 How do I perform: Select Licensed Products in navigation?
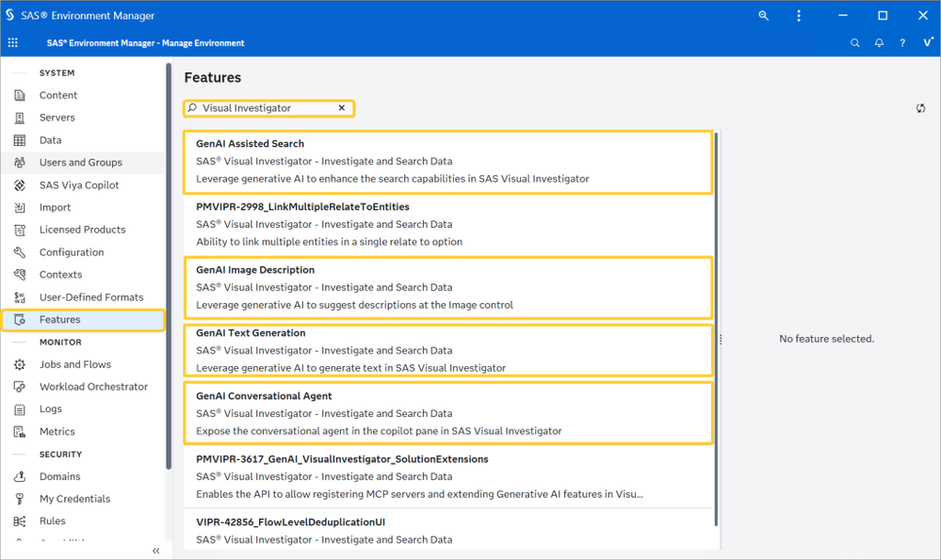(82, 230)
